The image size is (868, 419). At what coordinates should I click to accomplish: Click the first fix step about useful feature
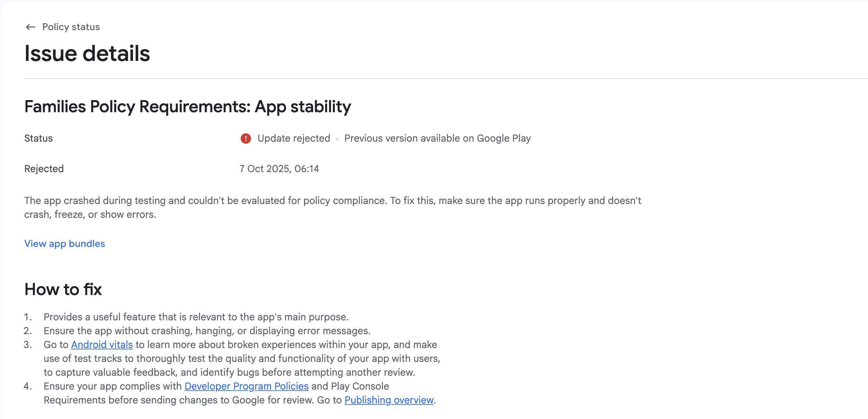click(196, 317)
